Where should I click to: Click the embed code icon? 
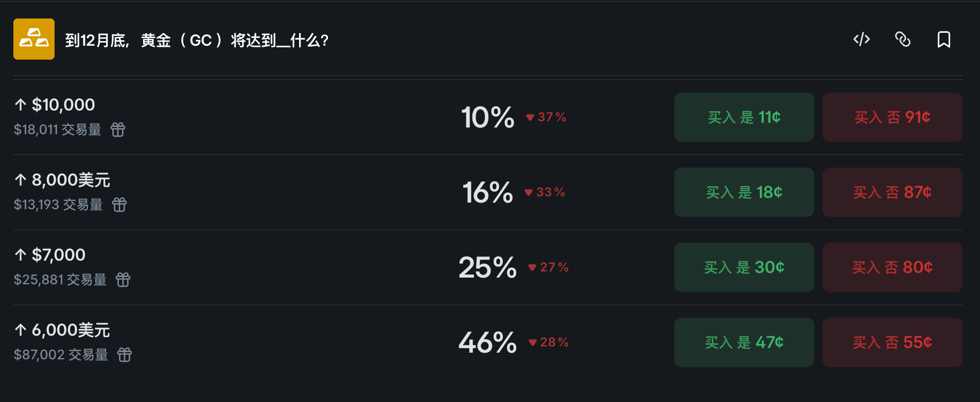point(862,40)
